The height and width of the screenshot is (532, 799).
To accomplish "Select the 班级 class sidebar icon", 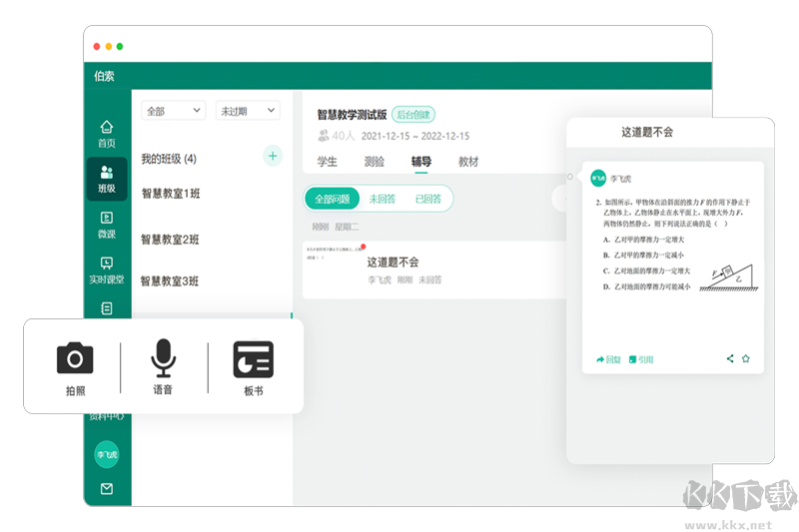I will (107, 179).
